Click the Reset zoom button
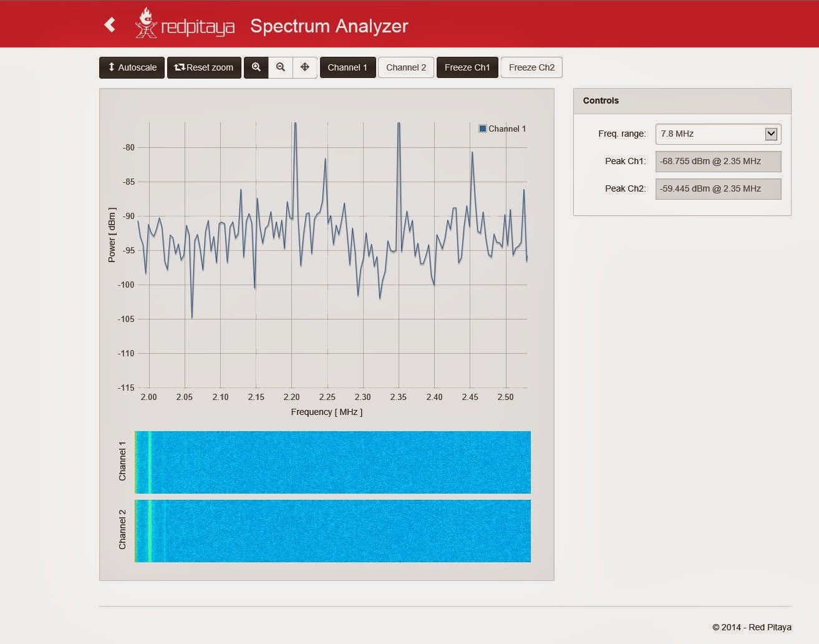 click(204, 67)
